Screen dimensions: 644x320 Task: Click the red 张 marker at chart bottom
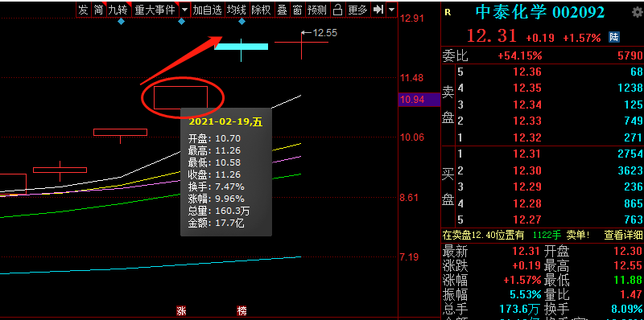click(181, 310)
